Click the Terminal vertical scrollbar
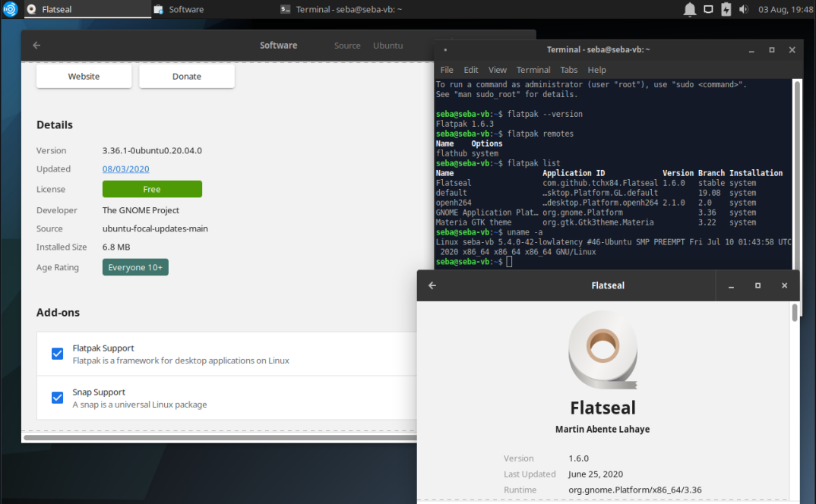This screenshot has width=816, height=504. [796, 175]
